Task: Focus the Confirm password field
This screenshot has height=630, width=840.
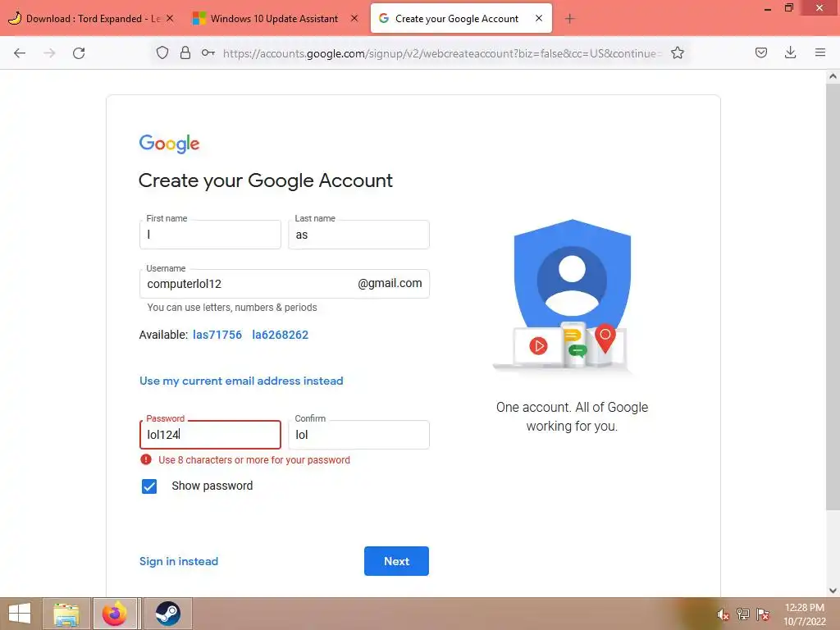Action: (x=358, y=435)
